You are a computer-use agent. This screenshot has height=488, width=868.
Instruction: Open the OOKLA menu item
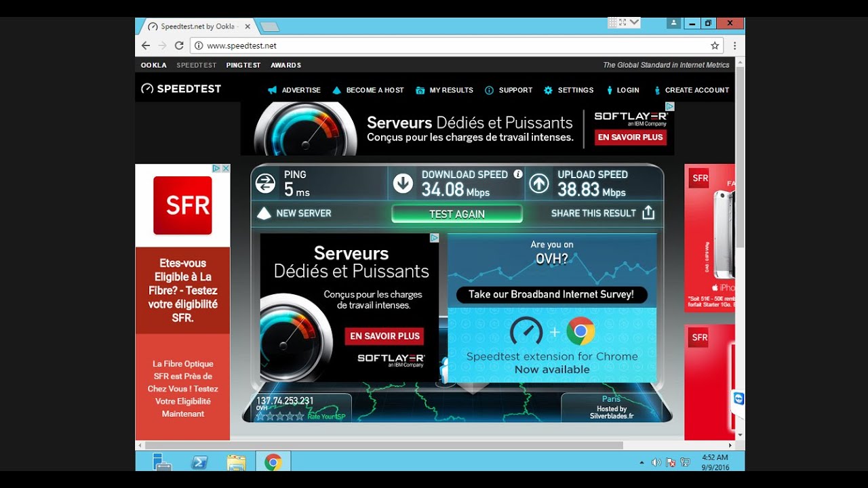[x=154, y=65]
